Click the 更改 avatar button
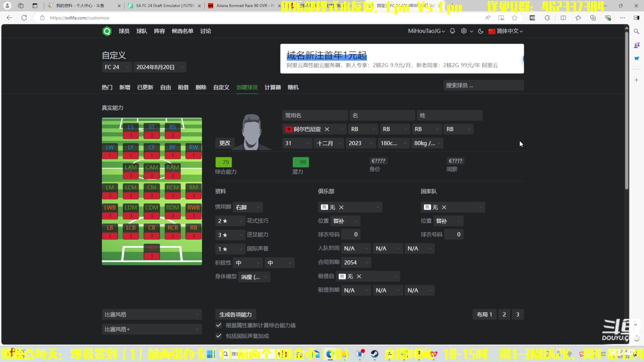The height and width of the screenshot is (362, 644). [x=225, y=143]
